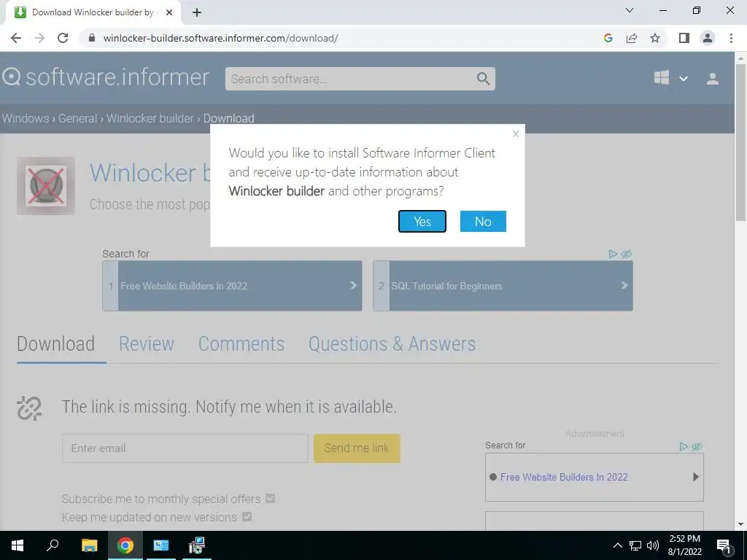Image resolution: width=747 pixels, height=560 pixels.
Task: Open the Windows Start menu
Action: coord(18,545)
